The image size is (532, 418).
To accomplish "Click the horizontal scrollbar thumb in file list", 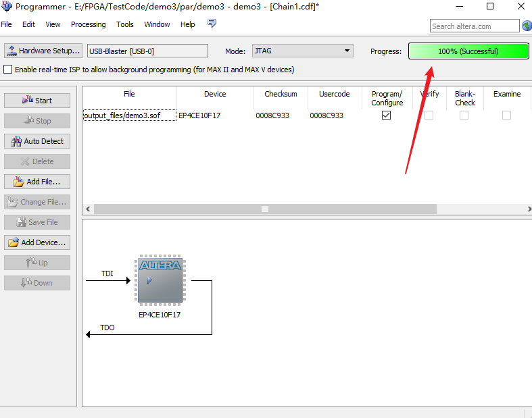I will pos(265,209).
